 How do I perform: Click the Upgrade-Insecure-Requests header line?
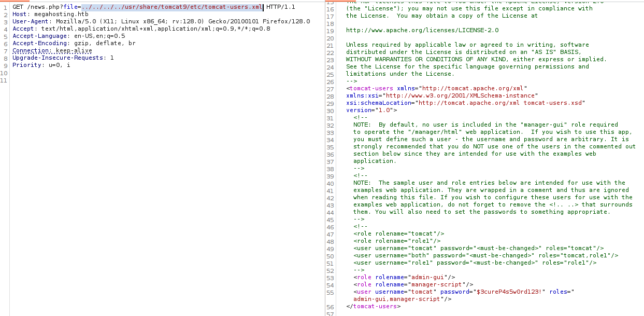(x=63, y=58)
